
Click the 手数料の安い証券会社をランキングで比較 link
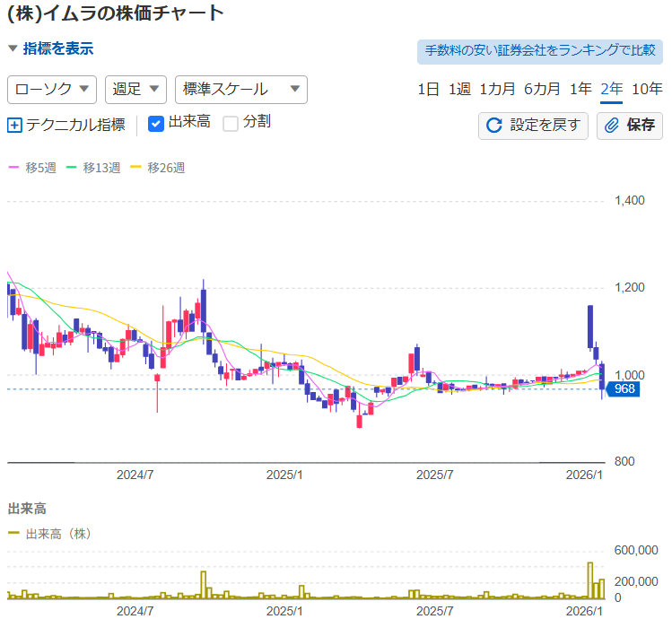tap(539, 50)
